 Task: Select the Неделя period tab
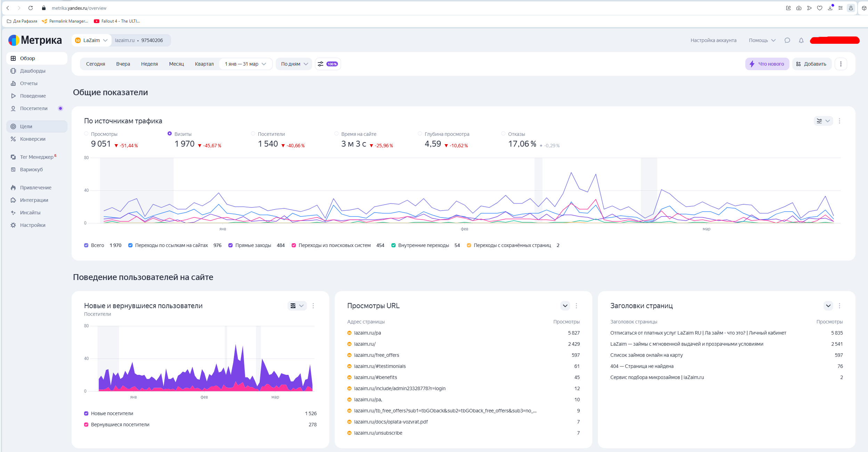(x=149, y=64)
